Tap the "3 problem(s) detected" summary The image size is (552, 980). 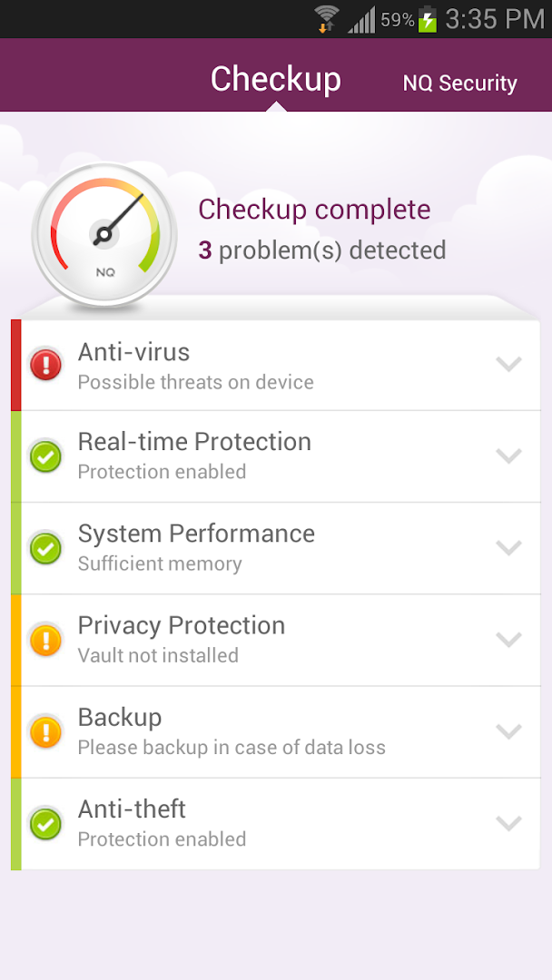[322, 250]
